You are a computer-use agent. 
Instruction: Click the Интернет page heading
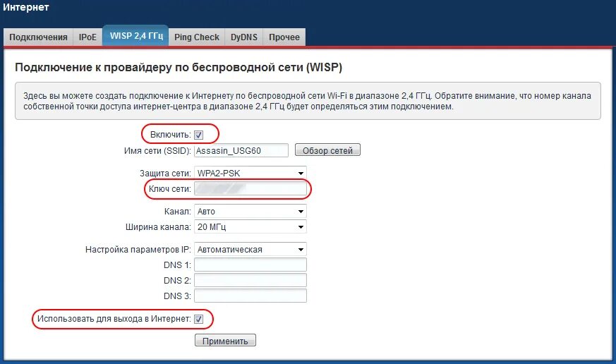coord(26,7)
